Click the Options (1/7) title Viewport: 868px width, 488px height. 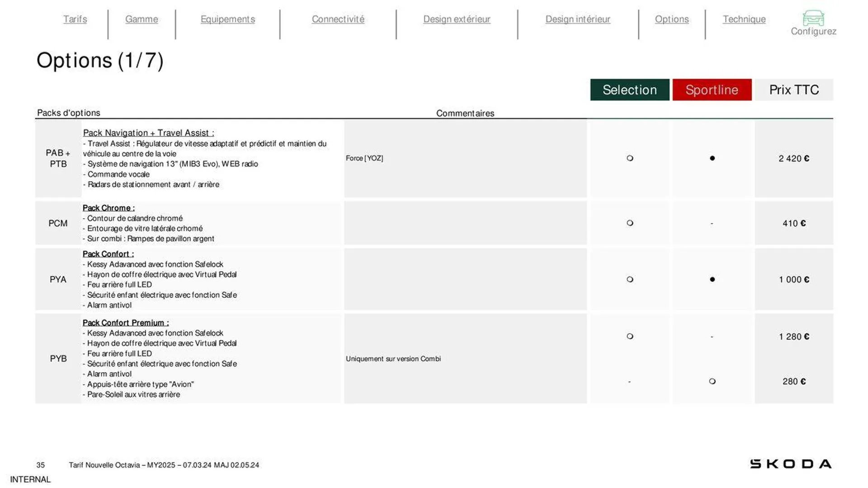[x=100, y=61]
